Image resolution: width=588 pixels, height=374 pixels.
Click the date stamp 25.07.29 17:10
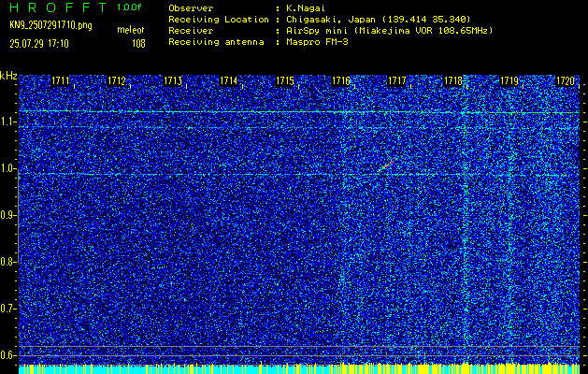pyautogui.click(x=39, y=44)
